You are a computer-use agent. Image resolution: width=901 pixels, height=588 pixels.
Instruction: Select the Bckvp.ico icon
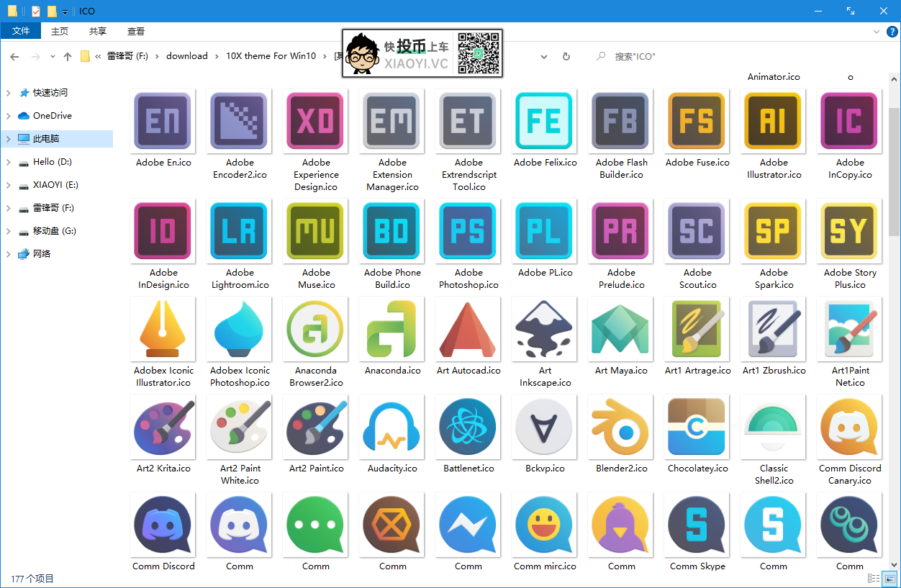click(x=545, y=427)
